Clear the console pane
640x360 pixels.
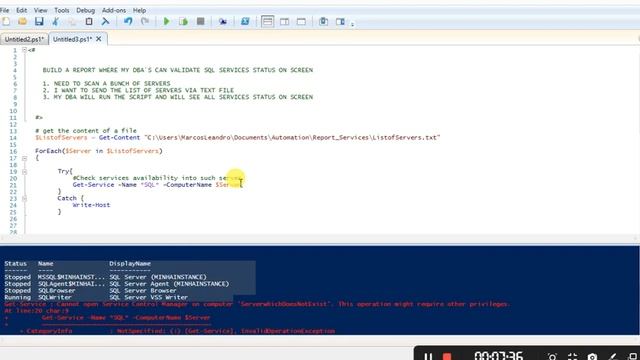click(x=105, y=21)
